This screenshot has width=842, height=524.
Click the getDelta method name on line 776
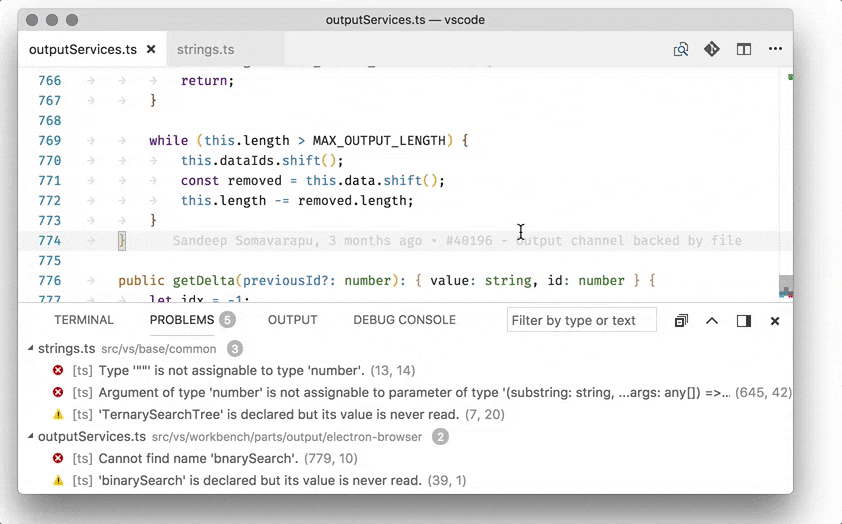204,281
